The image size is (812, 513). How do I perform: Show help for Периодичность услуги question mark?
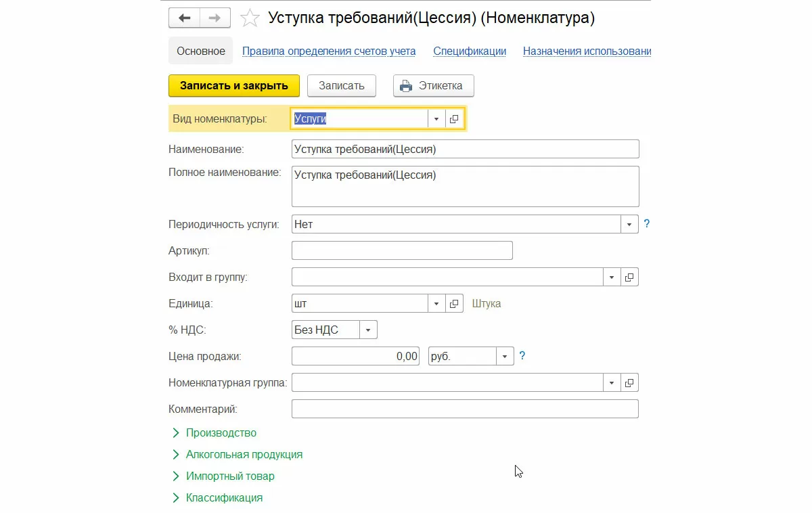(647, 224)
